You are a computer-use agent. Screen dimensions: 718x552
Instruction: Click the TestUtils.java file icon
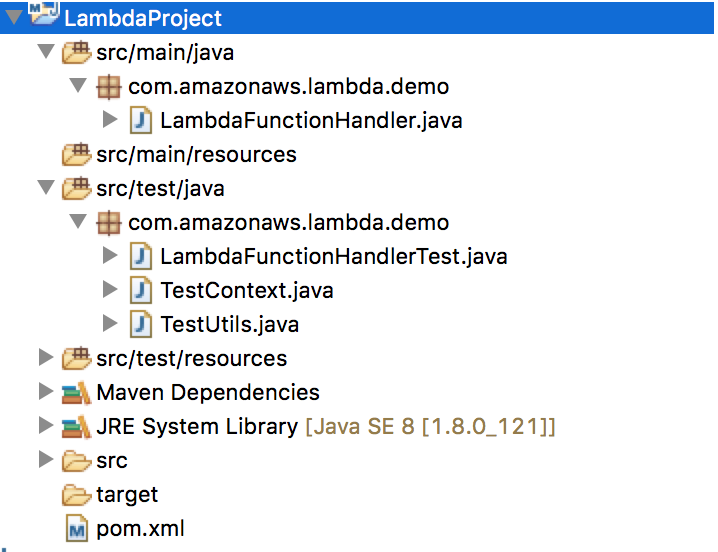click(x=141, y=324)
